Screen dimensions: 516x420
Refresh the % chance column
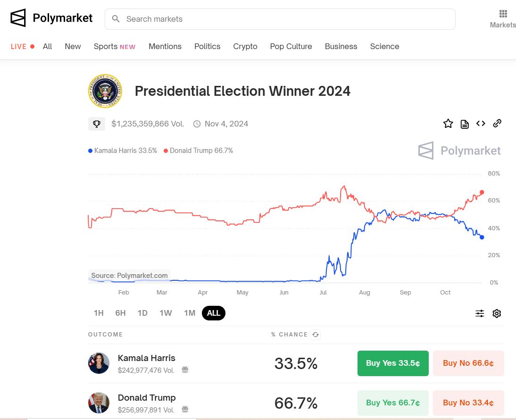pos(316,335)
